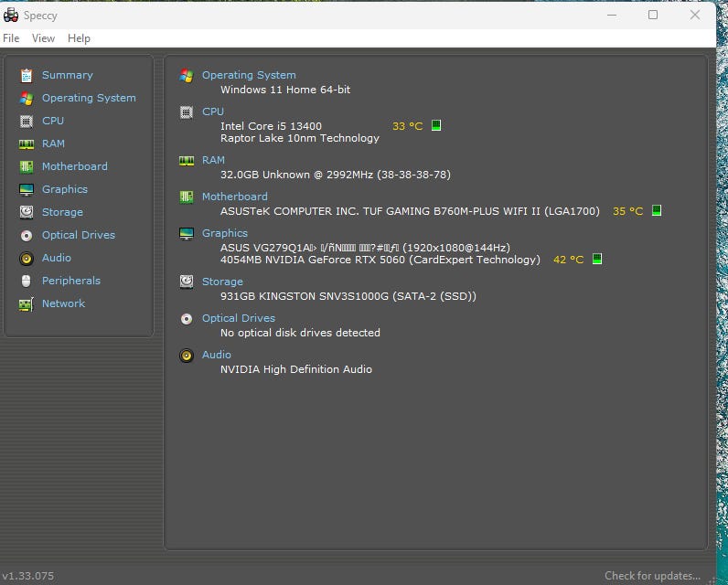Click the green temperature indicator next to GPU 42 °C
The image size is (728, 585).
[x=597, y=259]
